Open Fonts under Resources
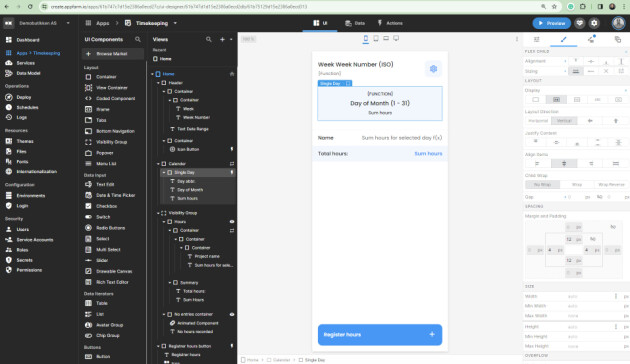 (x=22, y=162)
